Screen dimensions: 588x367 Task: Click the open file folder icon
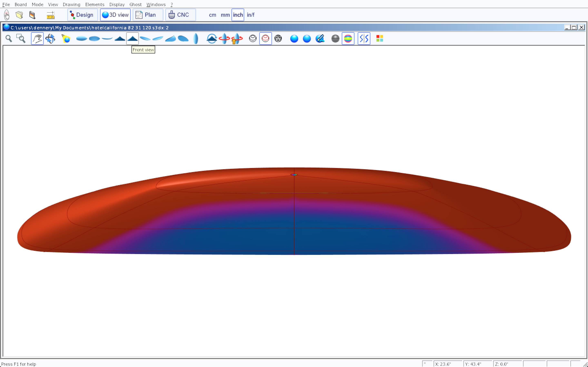pyautogui.click(x=19, y=15)
